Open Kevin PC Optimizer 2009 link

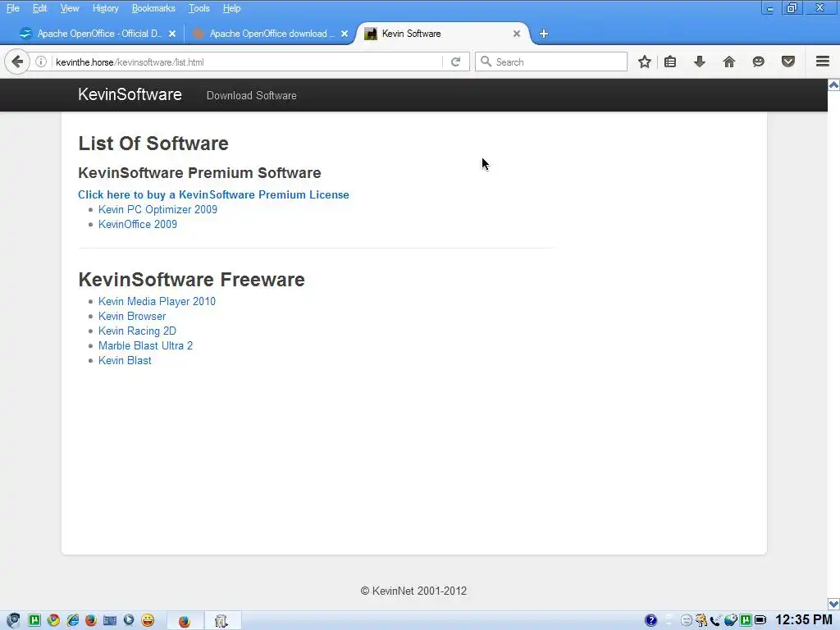click(x=158, y=209)
